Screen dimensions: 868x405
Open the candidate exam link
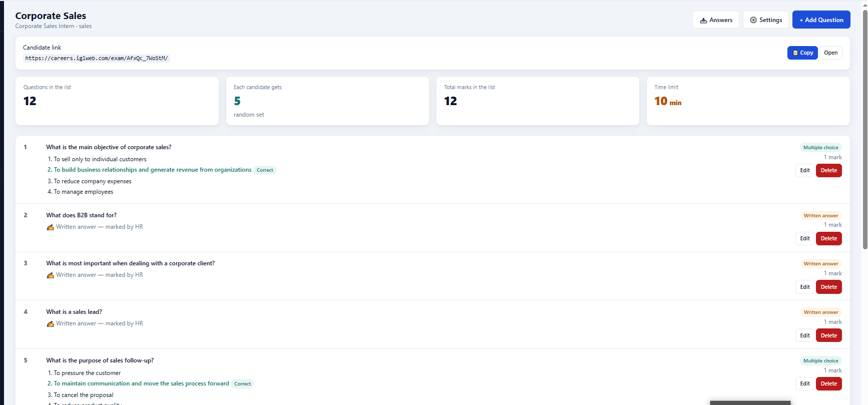(831, 53)
